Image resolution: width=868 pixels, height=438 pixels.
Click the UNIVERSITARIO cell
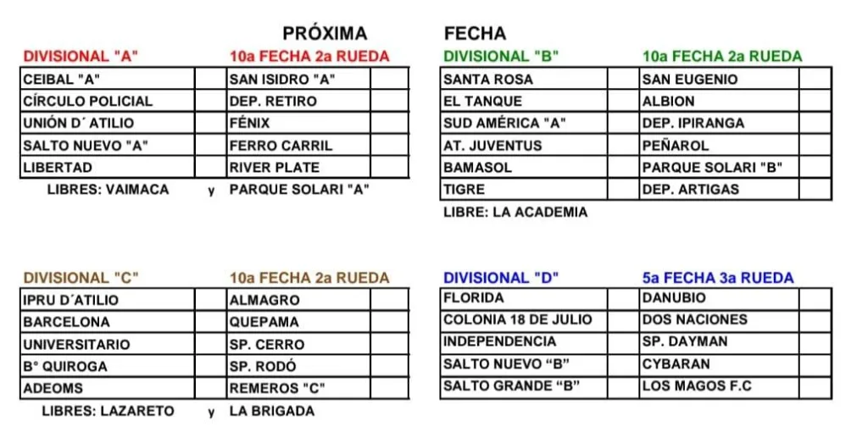click(108, 345)
